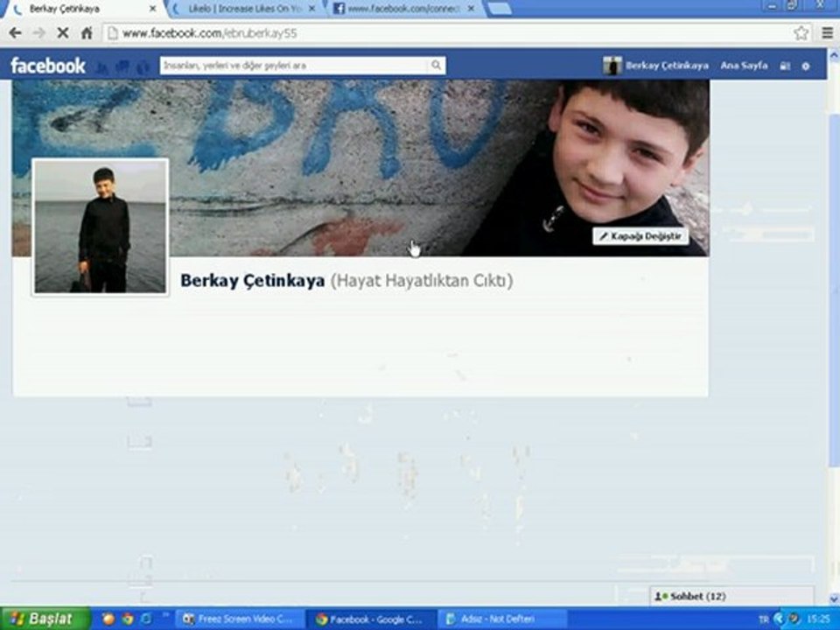Open the Sohbet (12) chat bar
840x630 pixels.
point(731,596)
